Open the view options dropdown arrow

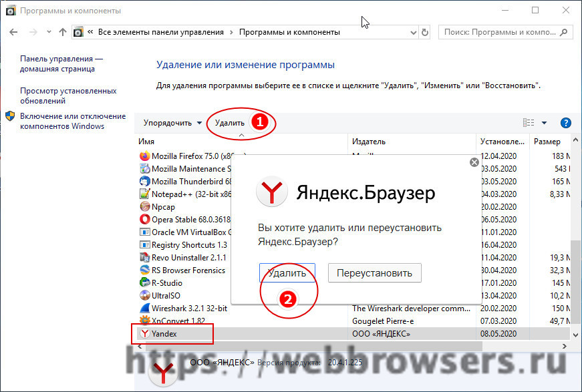click(x=544, y=123)
